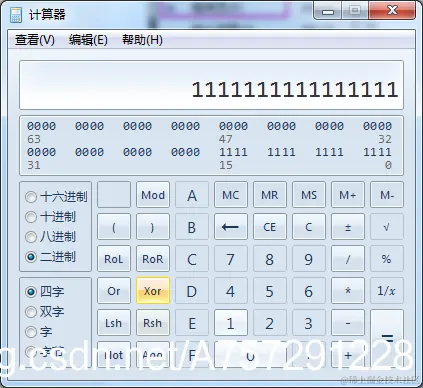Click the 1111 bit group above label 15
423x388 pixels.
point(233,152)
